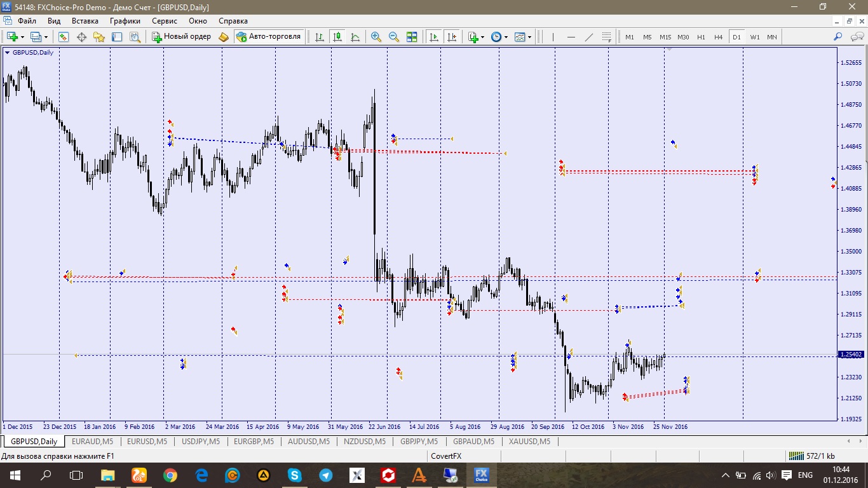
Task: Switch to the XAUUSD,M5 chart tab
Action: click(x=529, y=442)
